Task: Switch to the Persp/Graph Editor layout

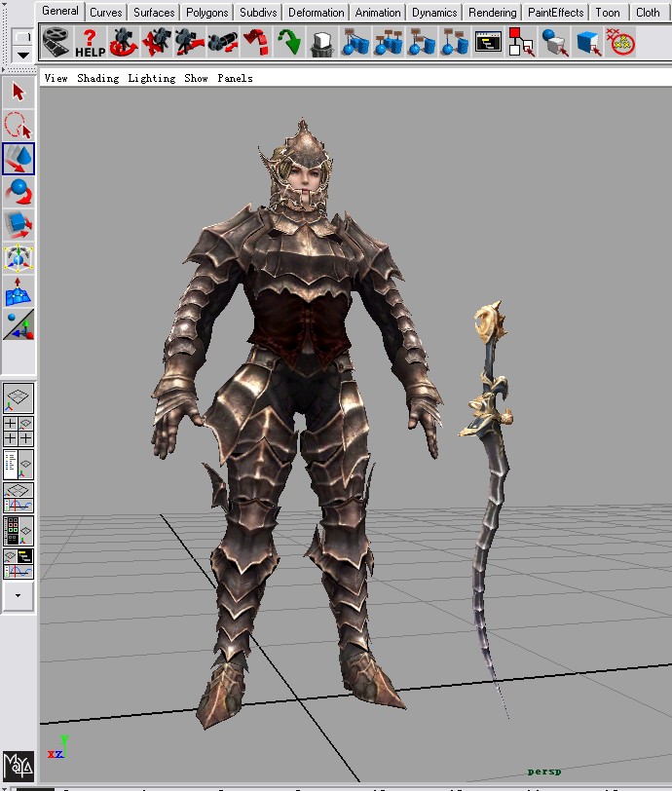Action: 19,498
